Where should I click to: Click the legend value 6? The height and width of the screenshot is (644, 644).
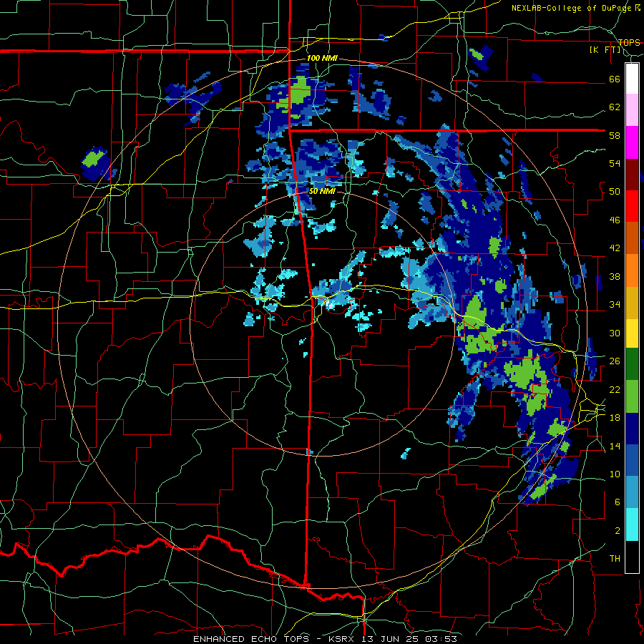pyautogui.click(x=617, y=502)
